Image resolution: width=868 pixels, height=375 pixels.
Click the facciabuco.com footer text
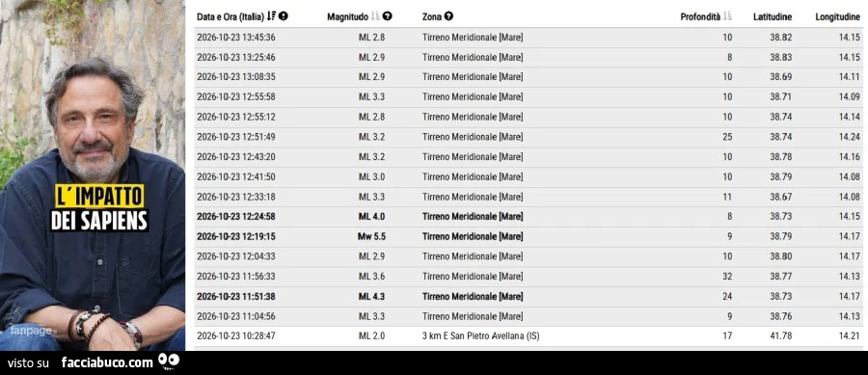(x=107, y=362)
